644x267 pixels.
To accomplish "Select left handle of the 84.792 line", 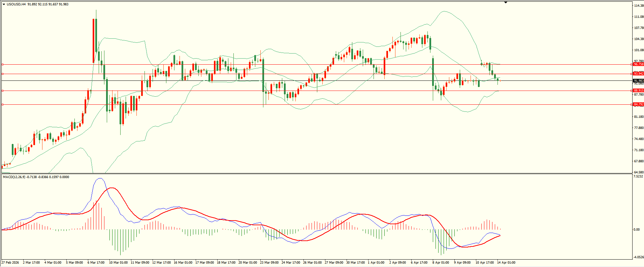I will click(3, 105).
